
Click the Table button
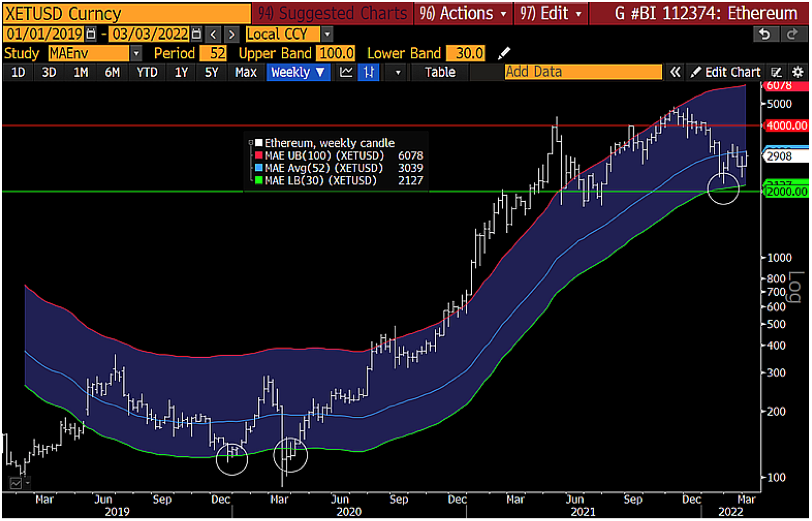pos(440,72)
